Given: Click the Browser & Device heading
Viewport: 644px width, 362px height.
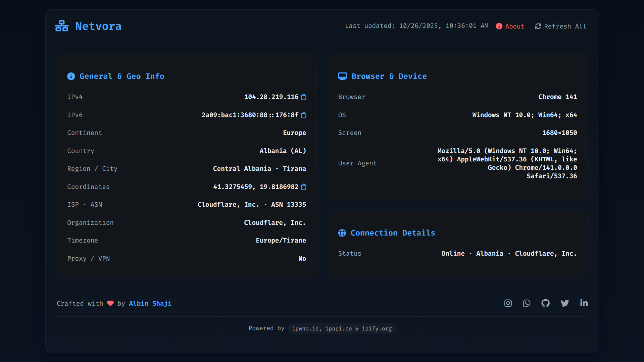Looking at the screenshot, I should pyautogui.click(x=389, y=76).
